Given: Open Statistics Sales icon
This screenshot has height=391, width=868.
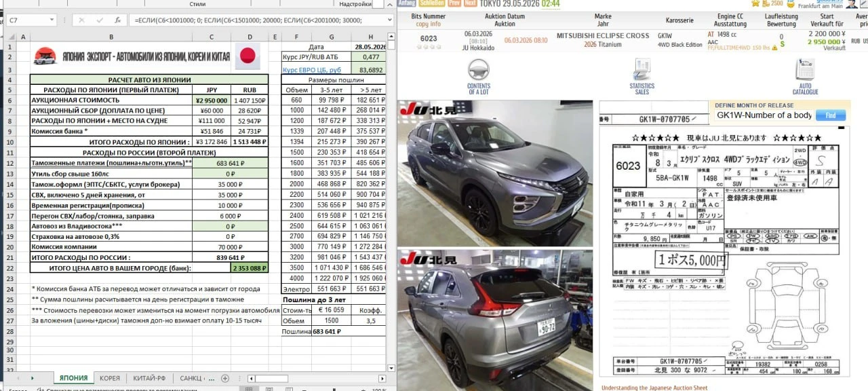Looking at the screenshot, I should coord(642,71).
